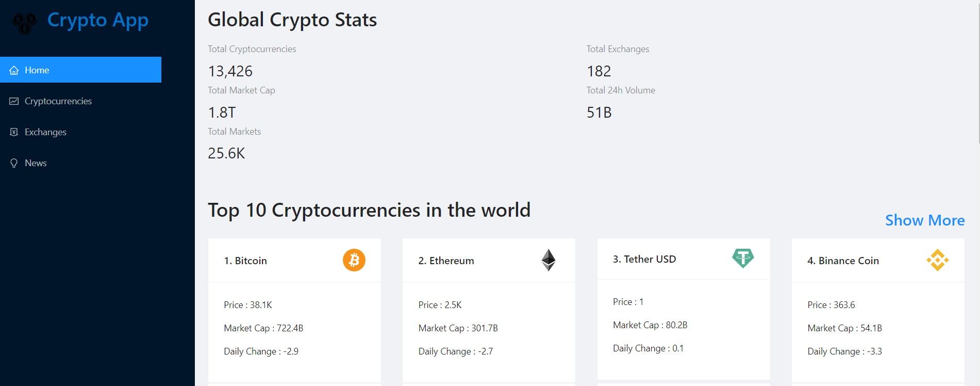Image resolution: width=980 pixels, height=386 pixels.
Task: Click the orange Bitcoin logo icon
Action: pos(354,260)
